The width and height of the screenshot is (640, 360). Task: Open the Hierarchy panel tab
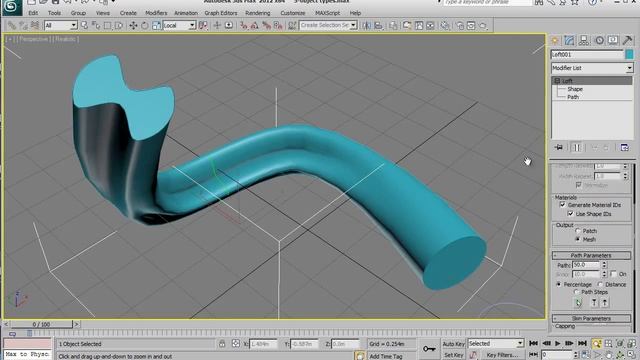584,40
